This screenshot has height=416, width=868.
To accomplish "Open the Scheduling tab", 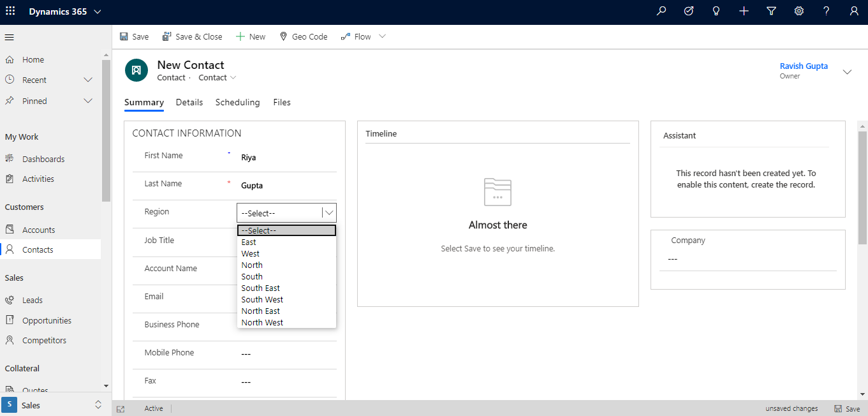I will pos(237,102).
